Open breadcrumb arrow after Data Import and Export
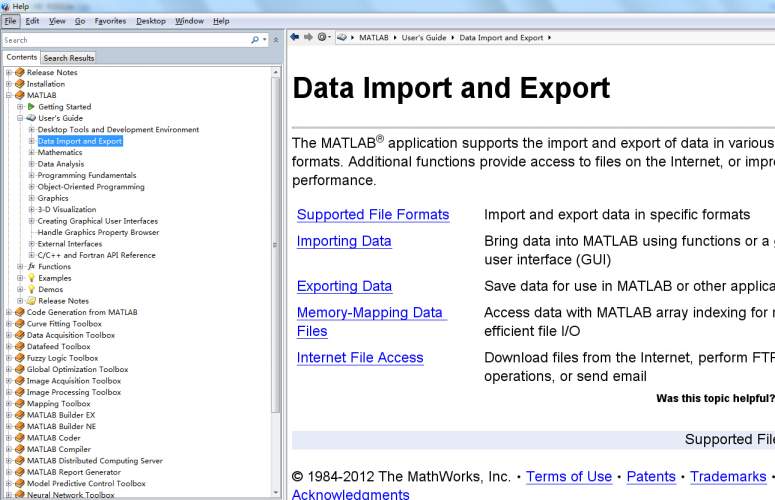775x500 pixels. (549, 38)
